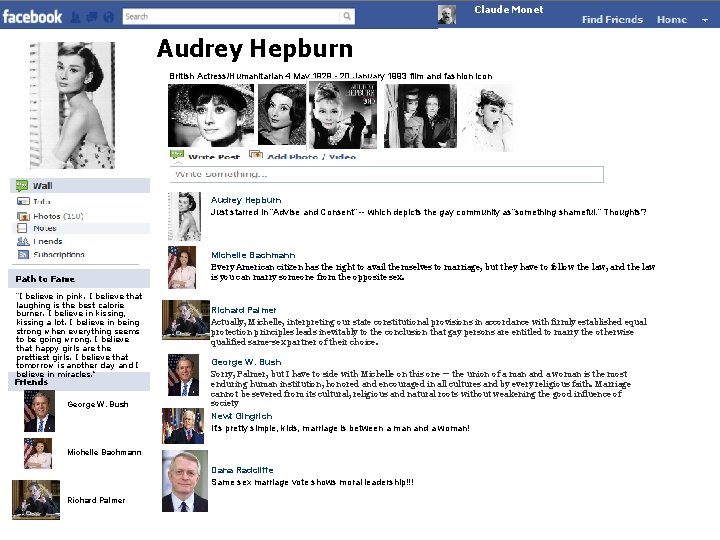Open the last photo with surprised expression

point(488,118)
